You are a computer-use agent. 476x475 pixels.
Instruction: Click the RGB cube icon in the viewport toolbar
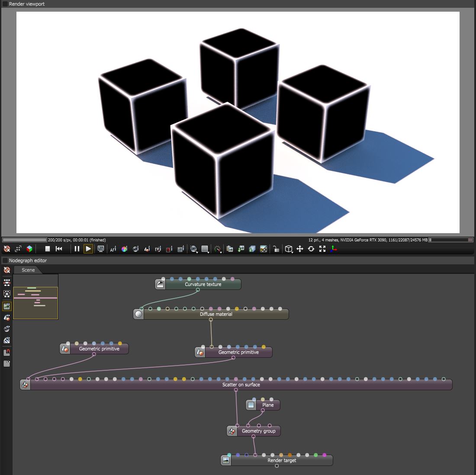(x=29, y=249)
